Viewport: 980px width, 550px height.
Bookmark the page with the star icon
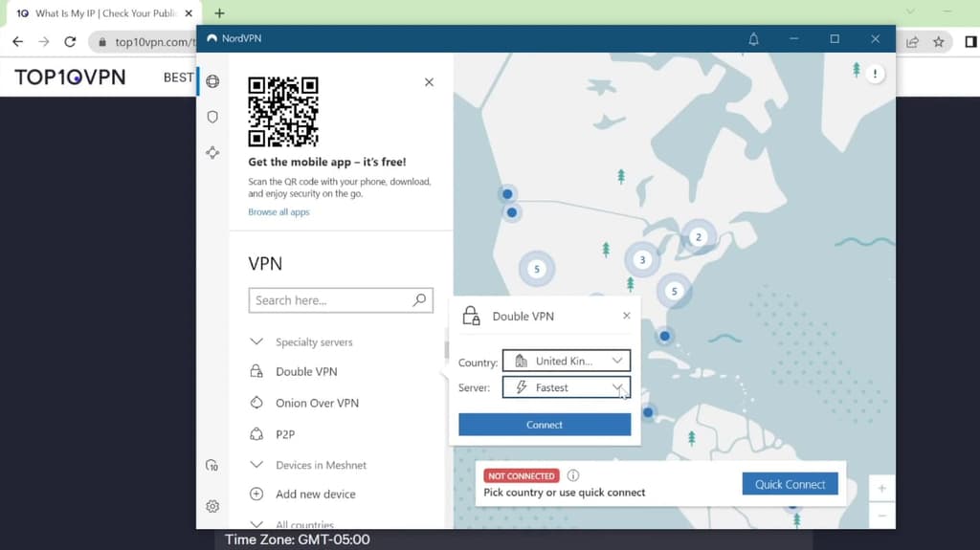(x=938, y=42)
